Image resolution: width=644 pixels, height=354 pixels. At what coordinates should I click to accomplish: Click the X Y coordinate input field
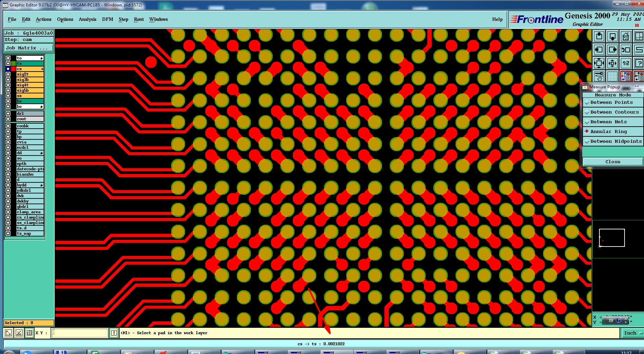click(80, 333)
